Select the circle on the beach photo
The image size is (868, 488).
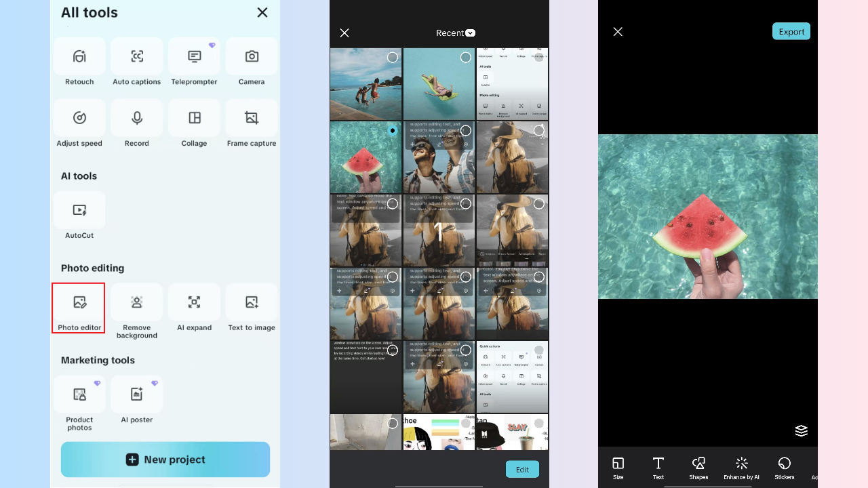(x=392, y=57)
